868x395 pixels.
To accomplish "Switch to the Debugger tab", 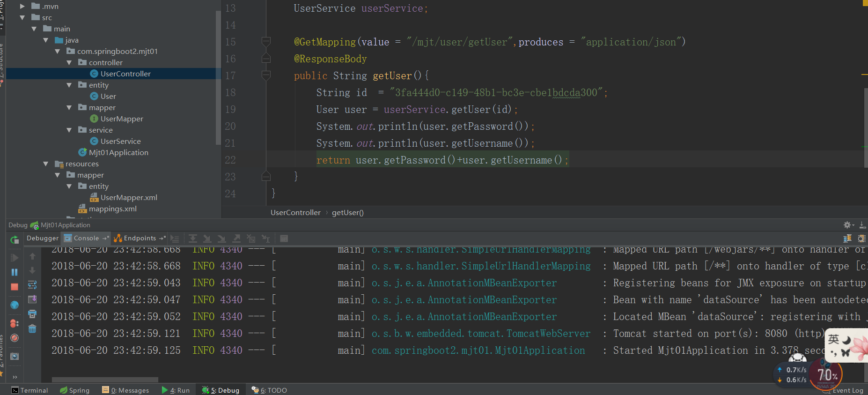I will [43, 238].
